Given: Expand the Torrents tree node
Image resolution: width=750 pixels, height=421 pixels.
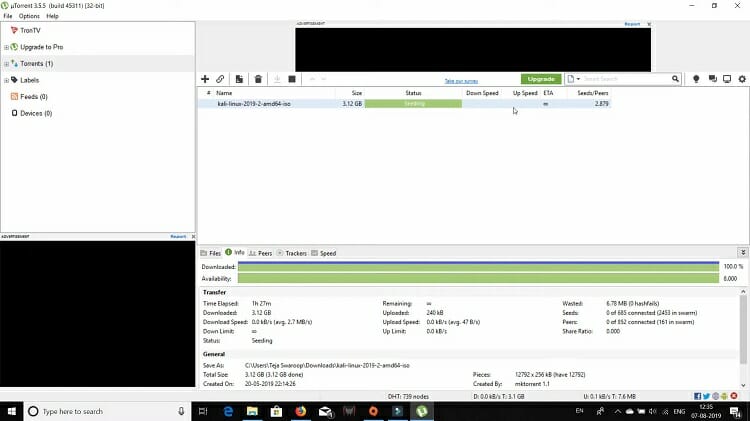Looking at the screenshot, I should point(6,64).
